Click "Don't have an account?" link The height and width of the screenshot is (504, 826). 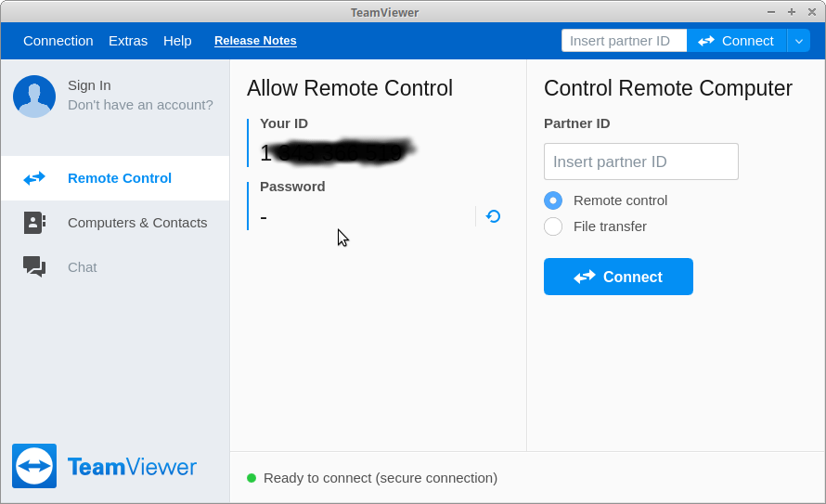pyautogui.click(x=140, y=105)
